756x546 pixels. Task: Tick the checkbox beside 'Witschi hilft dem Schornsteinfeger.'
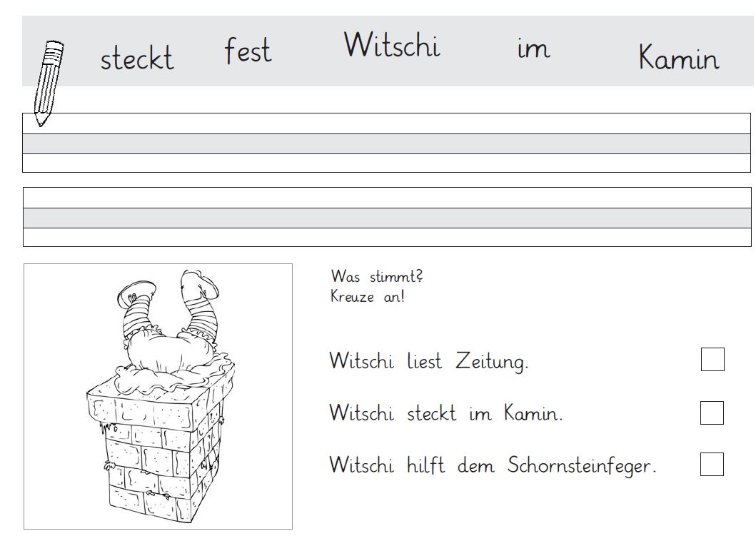(712, 464)
